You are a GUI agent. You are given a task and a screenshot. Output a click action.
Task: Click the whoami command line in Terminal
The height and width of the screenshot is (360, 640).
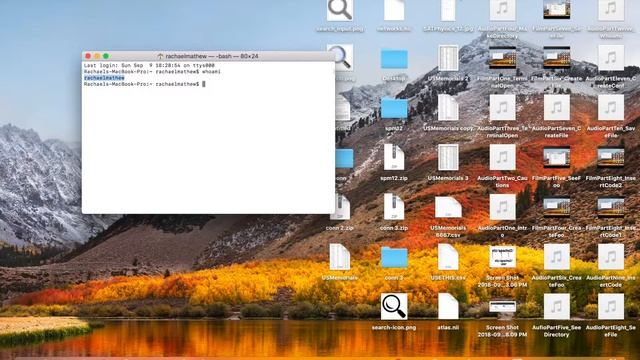click(152, 71)
